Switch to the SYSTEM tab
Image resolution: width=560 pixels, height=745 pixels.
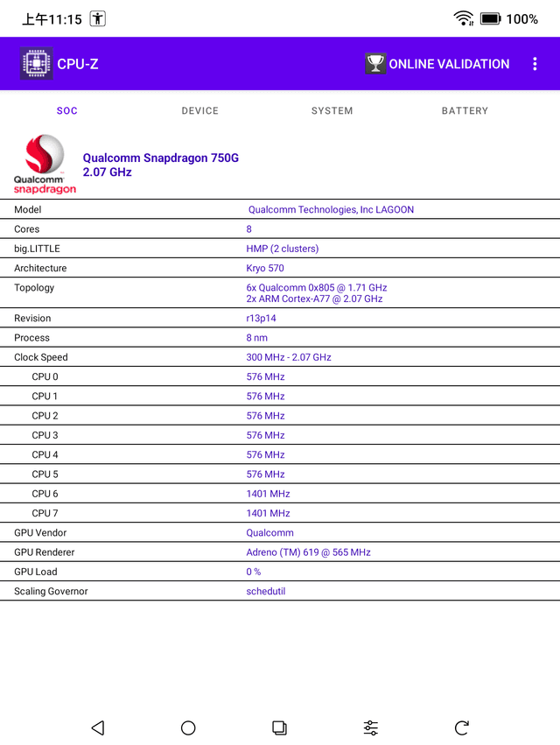(x=332, y=110)
